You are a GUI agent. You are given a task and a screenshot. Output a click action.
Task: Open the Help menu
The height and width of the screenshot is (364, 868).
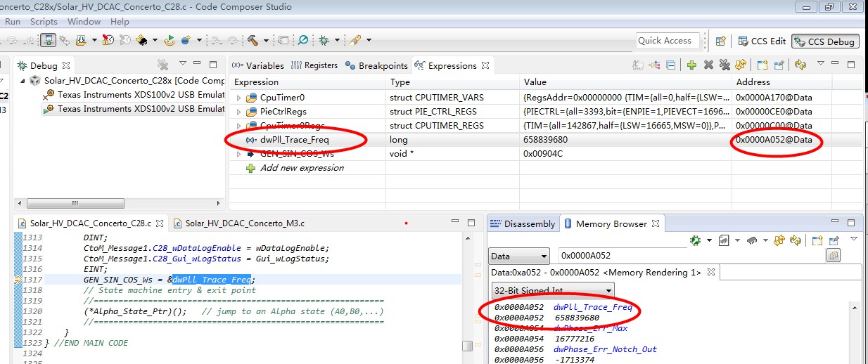(x=120, y=22)
